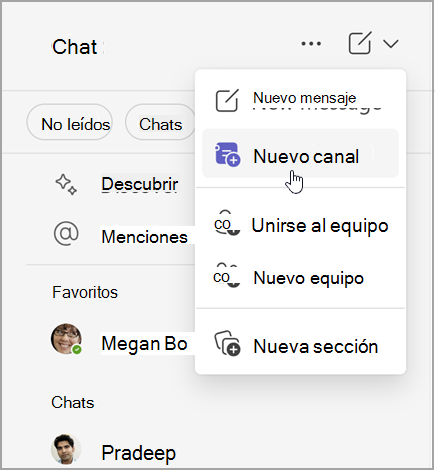Click the Unirse al equipo icon
435x470 pixels.
(x=227, y=223)
